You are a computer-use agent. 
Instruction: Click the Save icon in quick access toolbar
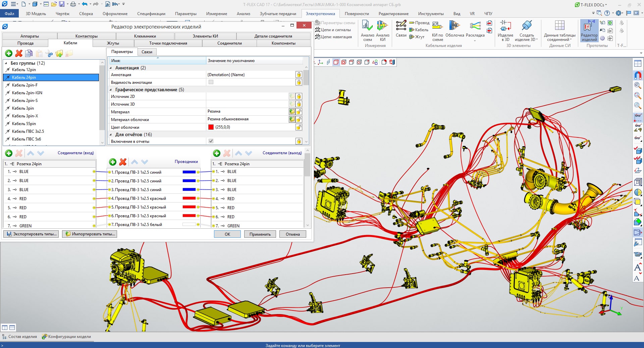pyautogui.click(x=62, y=4)
